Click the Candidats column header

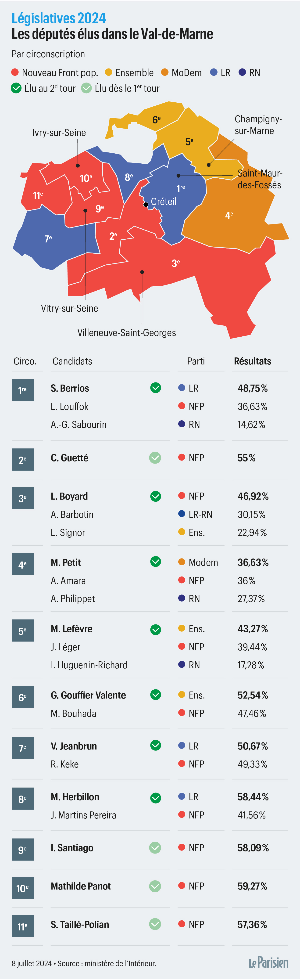72,361
